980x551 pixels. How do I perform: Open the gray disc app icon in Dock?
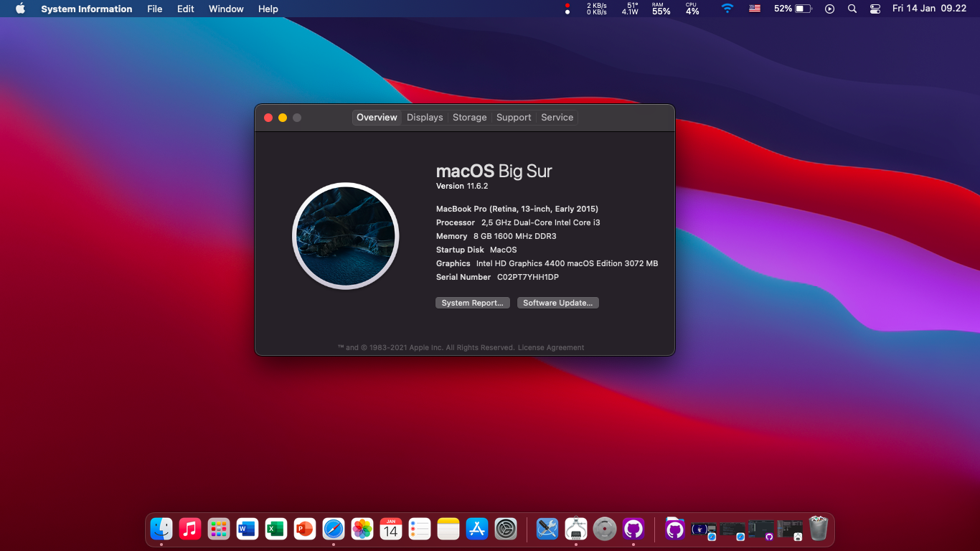(605, 529)
